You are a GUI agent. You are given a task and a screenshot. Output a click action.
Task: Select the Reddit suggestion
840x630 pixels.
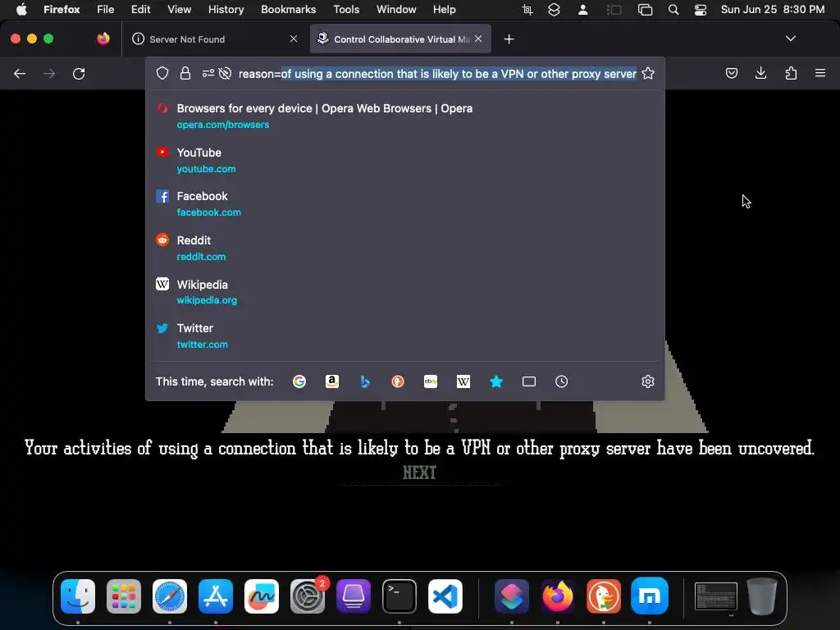405,248
